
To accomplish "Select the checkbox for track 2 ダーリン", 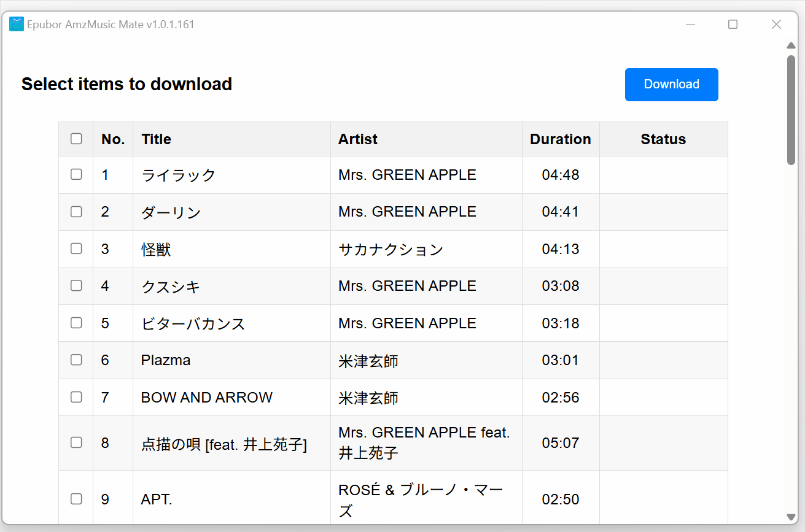I will click(x=76, y=212).
